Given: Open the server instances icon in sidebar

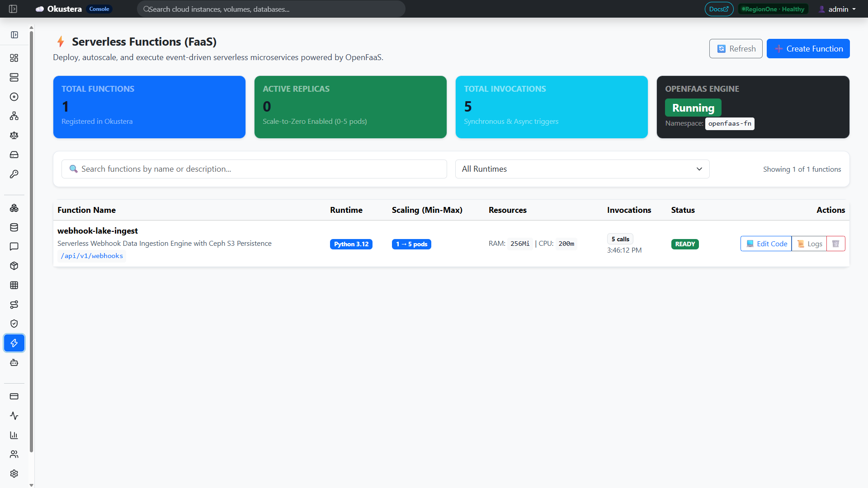Looking at the screenshot, I should click(x=14, y=77).
